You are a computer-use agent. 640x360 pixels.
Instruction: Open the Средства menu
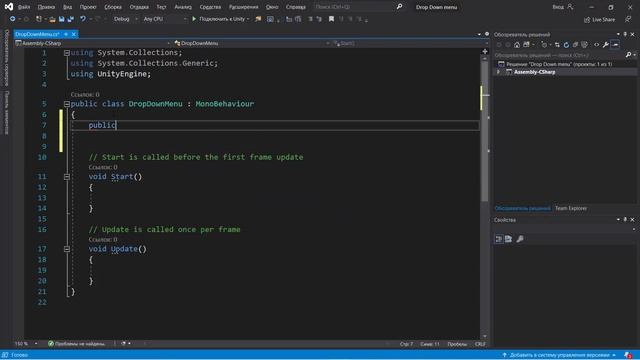tap(210, 7)
